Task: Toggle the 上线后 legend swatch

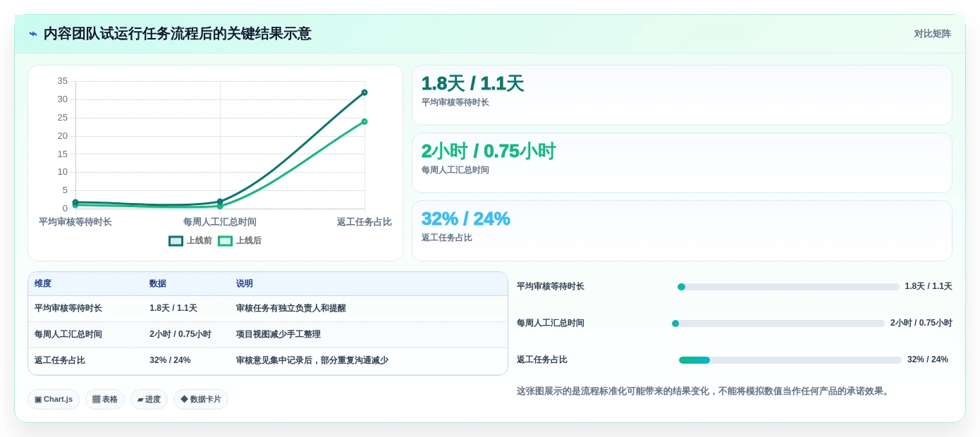Action: point(225,241)
